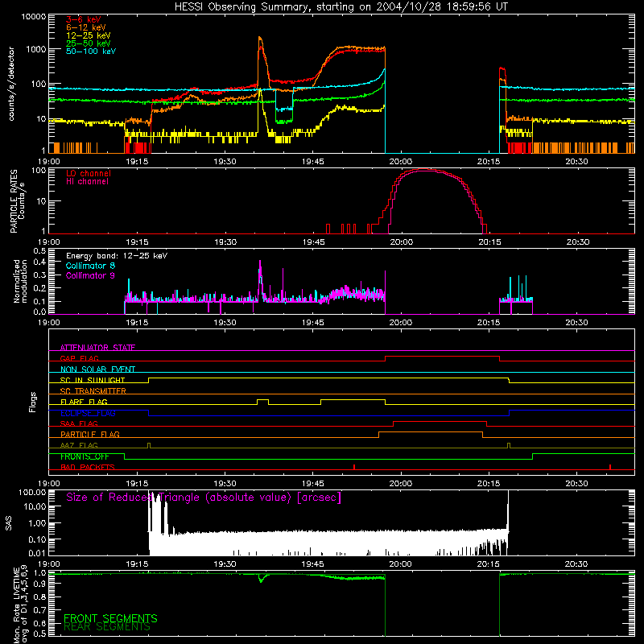Click the Mon. Rate LIVETIME axis label

[20, 606]
